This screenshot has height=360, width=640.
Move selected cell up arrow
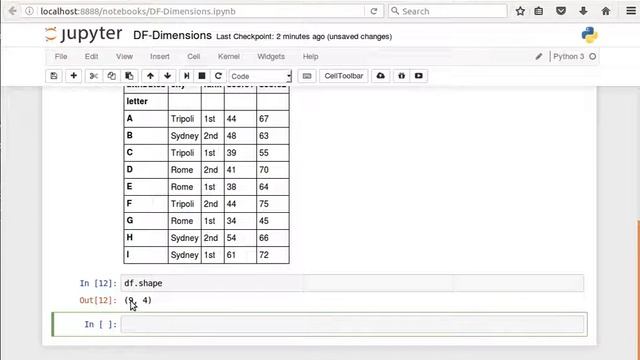150,76
